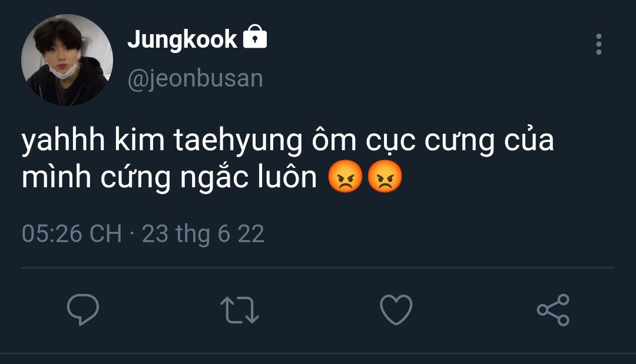Open the @jeonbusan handle link
This screenshot has height=364, width=636.
pyautogui.click(x=195, y=78)
